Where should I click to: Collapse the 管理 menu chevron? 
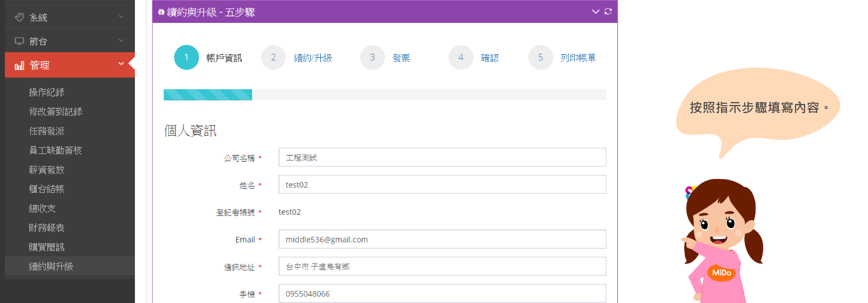click(121, 64)
